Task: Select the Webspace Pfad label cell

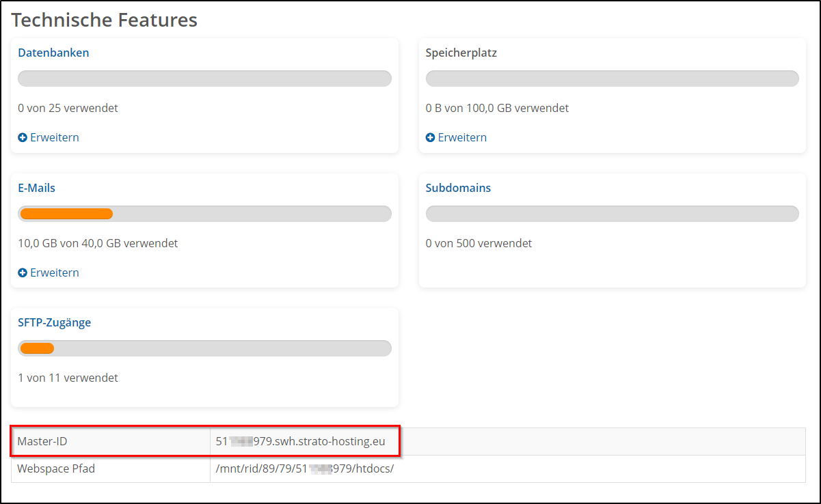Action: pos(56,469)
